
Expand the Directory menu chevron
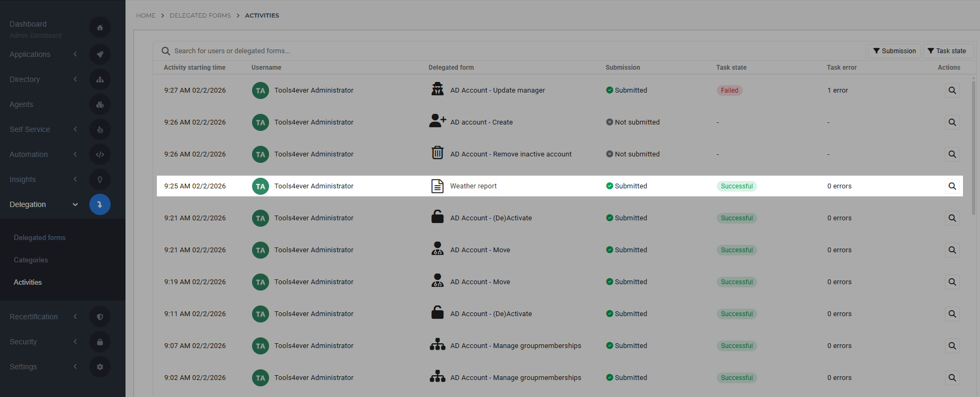(76, 79)
